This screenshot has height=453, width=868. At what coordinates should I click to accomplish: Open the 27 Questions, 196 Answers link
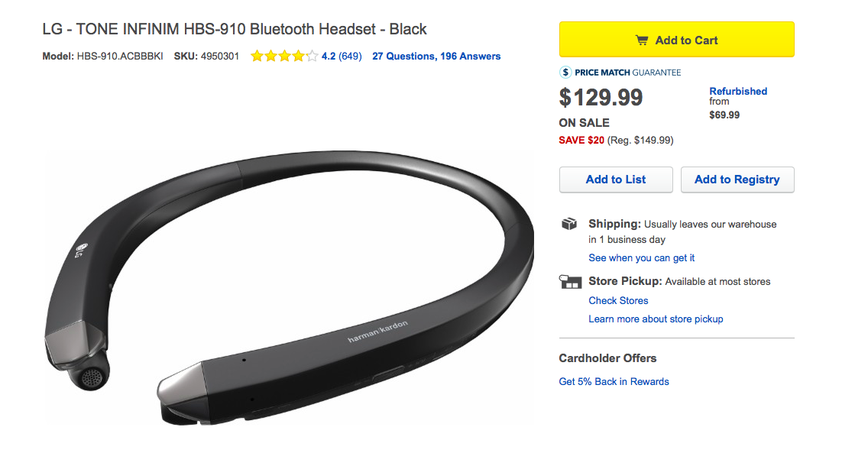[x=436, y=57]
